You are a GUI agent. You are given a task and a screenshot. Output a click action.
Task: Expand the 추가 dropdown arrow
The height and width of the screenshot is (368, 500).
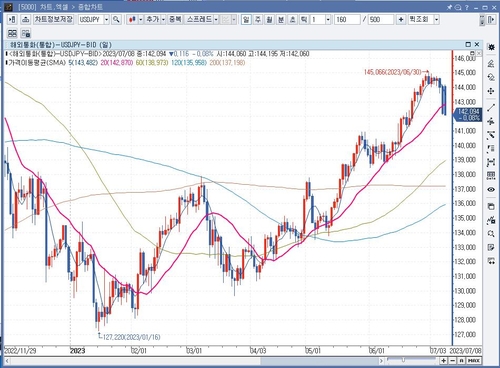163,20
